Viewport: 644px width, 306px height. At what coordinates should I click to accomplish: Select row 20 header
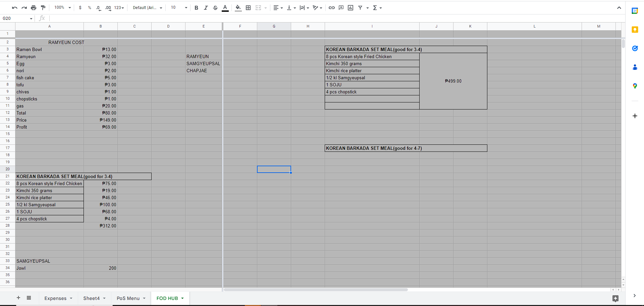pyautogui.click(x=7, y=169)
